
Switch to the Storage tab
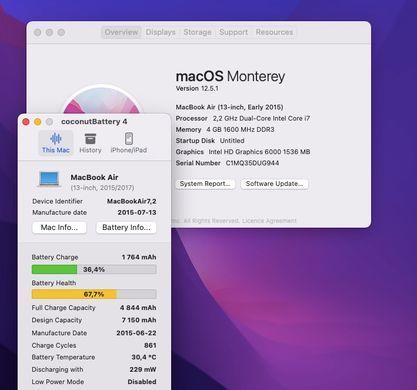197,32
